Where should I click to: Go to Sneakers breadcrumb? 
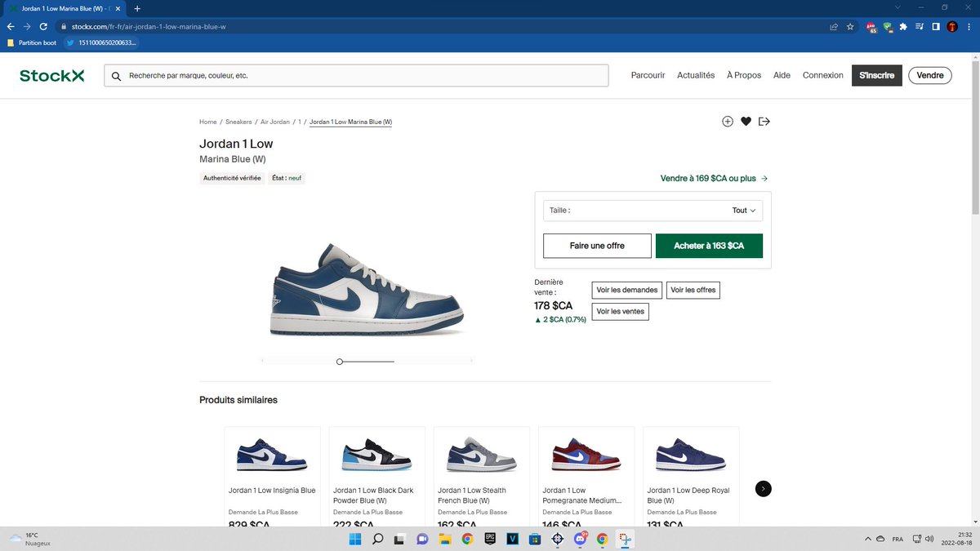pyautogui.click(x=238, y=122)
